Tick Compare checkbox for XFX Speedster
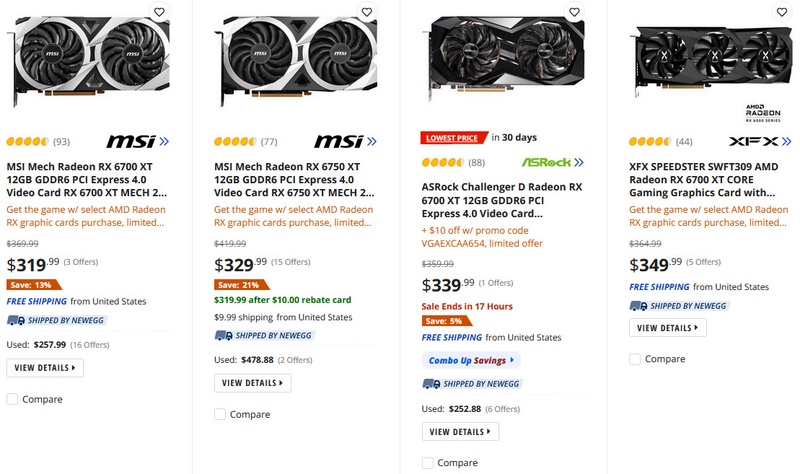The width and height of the screenshot is (800, 474). [635, 358]
